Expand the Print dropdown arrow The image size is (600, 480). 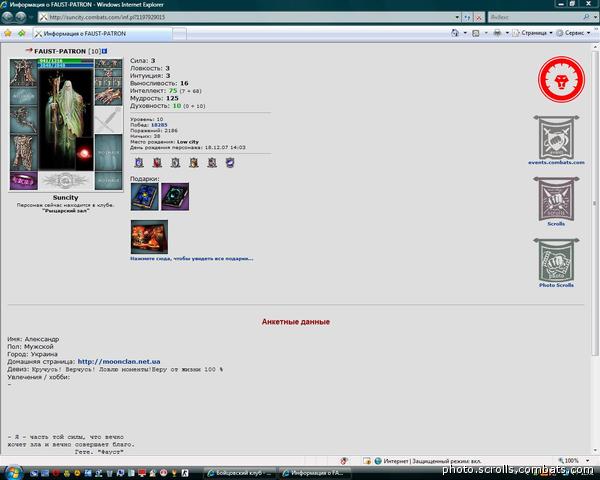pyautogui.click(x=507, y=33)
